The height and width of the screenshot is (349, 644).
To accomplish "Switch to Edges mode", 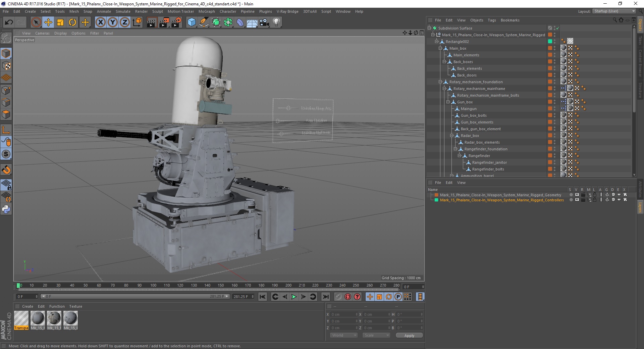I will pyautogui.click(x=6, y=102).
